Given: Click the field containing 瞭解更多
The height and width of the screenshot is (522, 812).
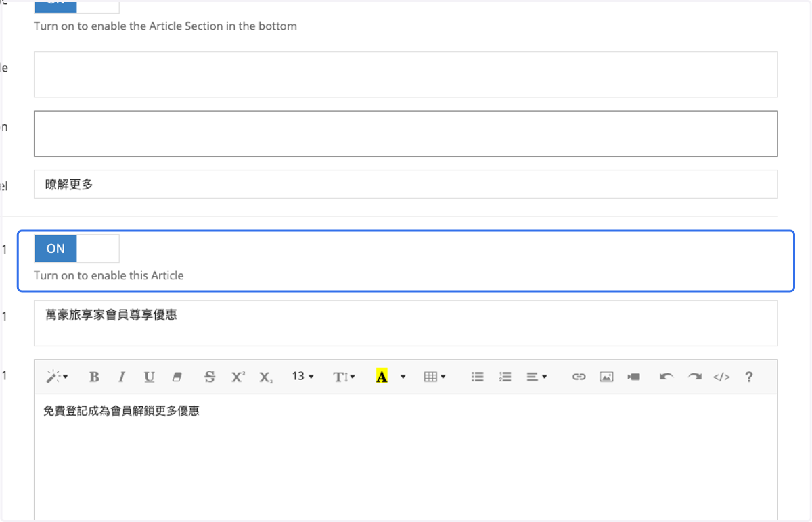Looking at the screenshot, I should click(x=406, y=184).
